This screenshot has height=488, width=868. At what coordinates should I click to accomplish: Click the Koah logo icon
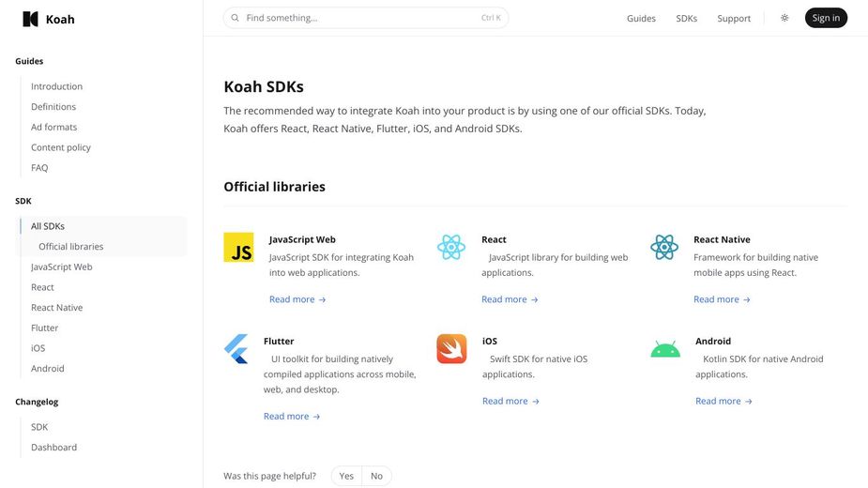(30, 19)
